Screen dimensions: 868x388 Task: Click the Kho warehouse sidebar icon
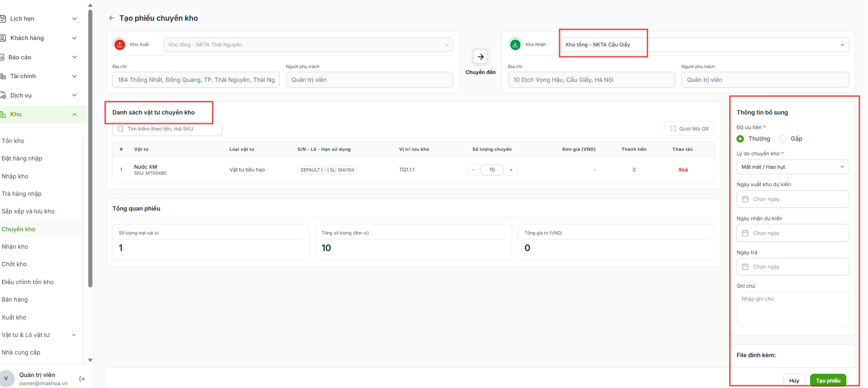[2, 114]
